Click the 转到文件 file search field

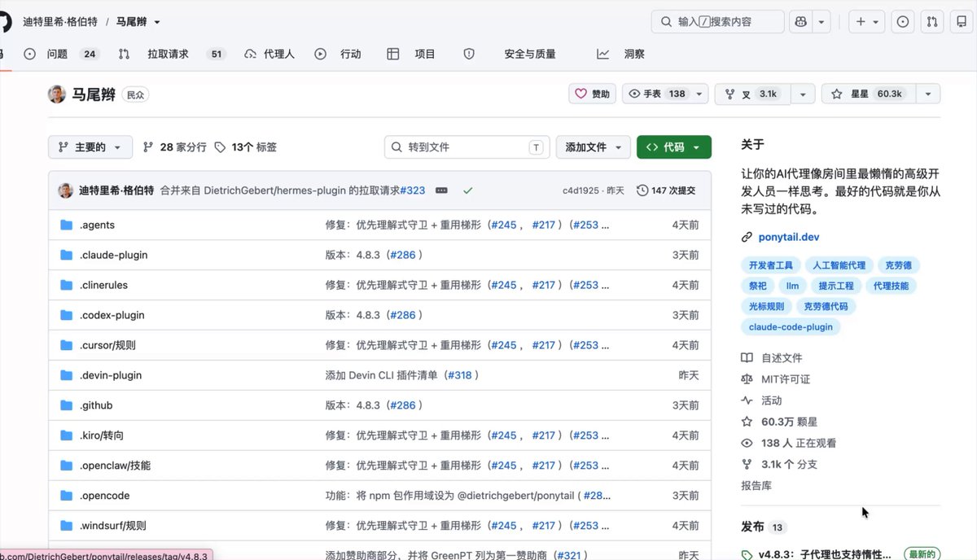pos(467,147)
